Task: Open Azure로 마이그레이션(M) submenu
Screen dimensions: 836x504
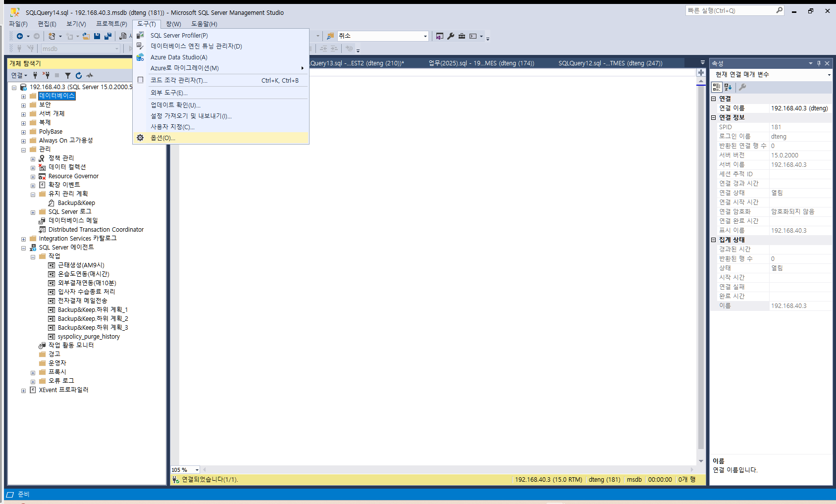Action: (x=221, y=68)
